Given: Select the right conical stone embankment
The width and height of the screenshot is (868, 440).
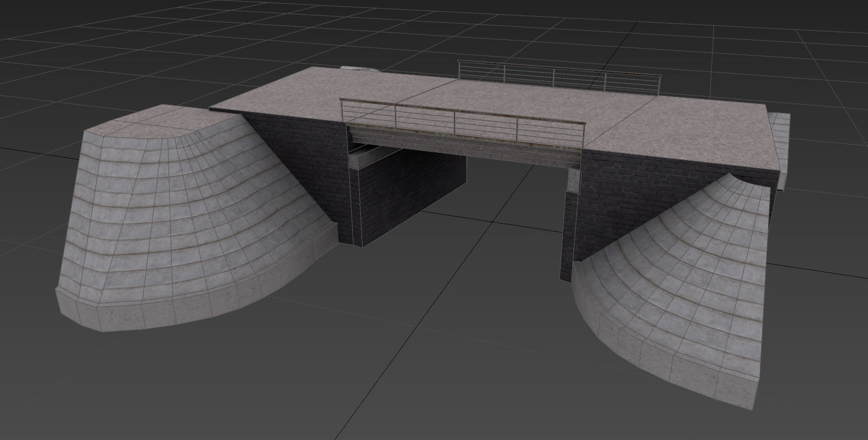Looking at the screenshot, I should [672, 292].
